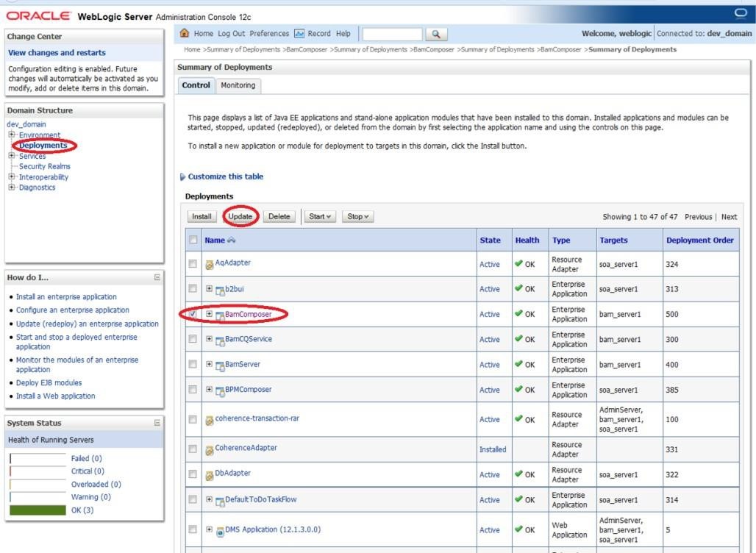Click the DbAdapter adapter icon
Image resolution: width=756 pixels, height=553 pixels.
210,475
